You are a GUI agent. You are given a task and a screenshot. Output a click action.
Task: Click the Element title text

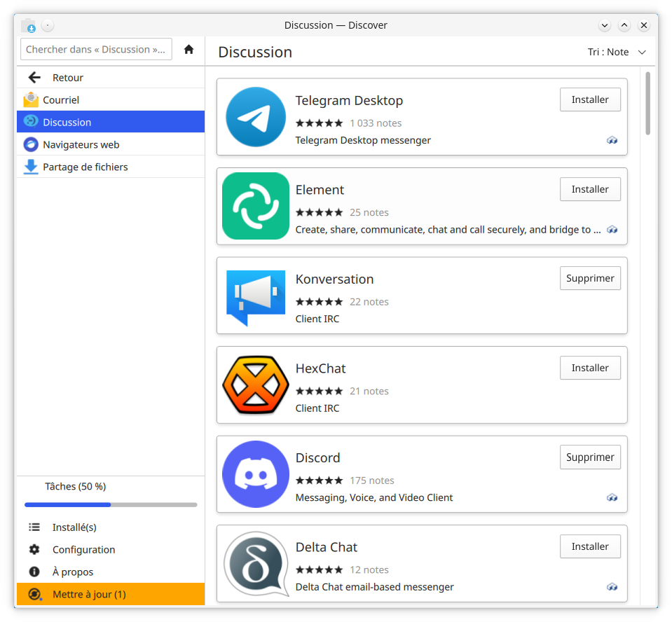[x=320, y=190]
